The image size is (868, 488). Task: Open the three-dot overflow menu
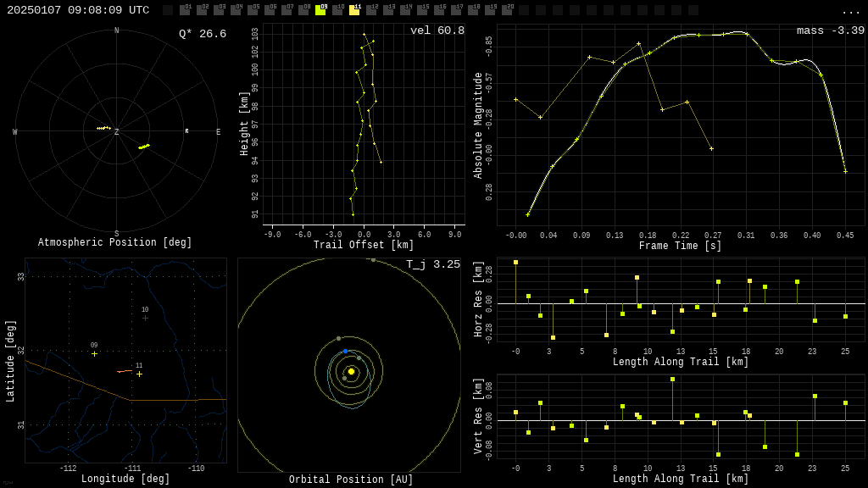[x=850, y=12]
